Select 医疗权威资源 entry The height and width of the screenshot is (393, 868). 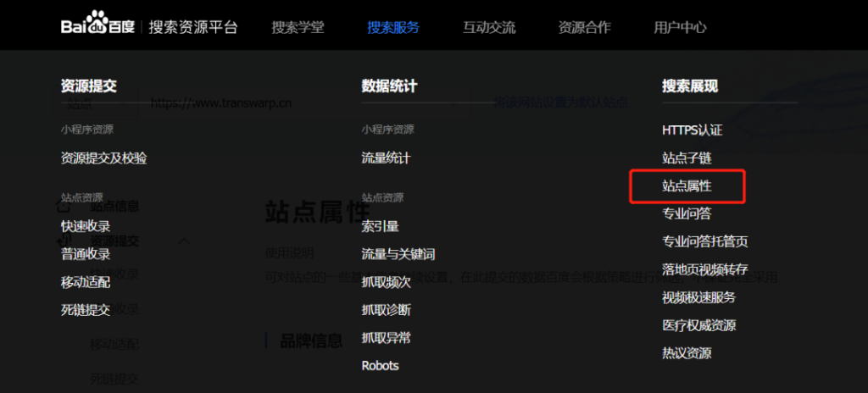(x=699, y=325)
